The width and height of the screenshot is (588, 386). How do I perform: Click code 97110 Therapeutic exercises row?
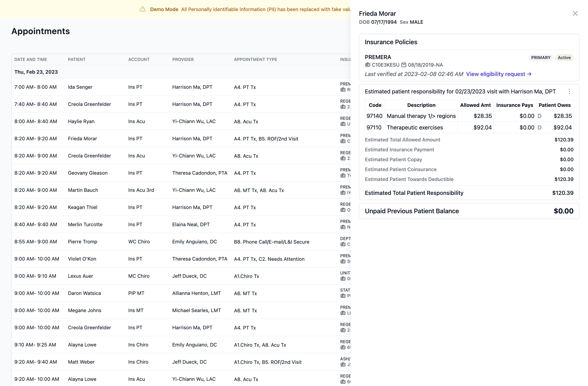pos(469,128)
